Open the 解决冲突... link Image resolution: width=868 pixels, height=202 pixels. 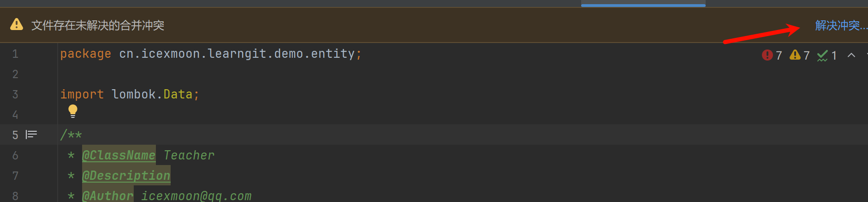(840, 25)
